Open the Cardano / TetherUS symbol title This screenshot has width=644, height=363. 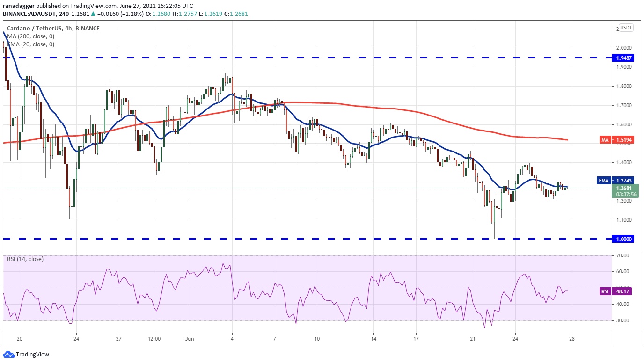(51, 29)
